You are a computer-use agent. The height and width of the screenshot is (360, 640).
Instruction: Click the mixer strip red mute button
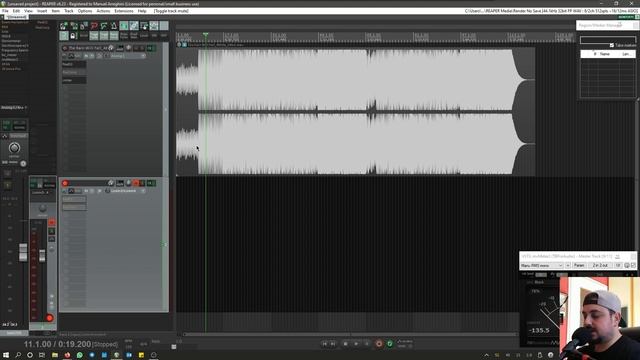(51, 222)
